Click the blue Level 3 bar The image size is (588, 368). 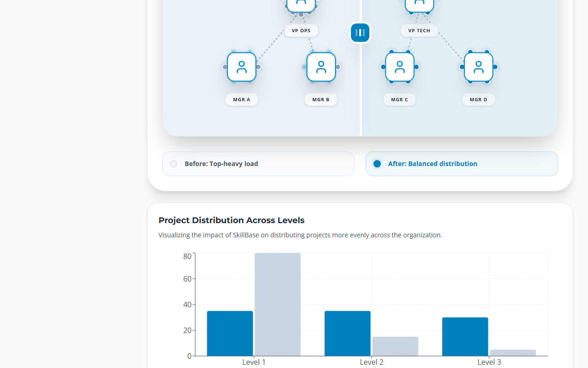[465, 336]
